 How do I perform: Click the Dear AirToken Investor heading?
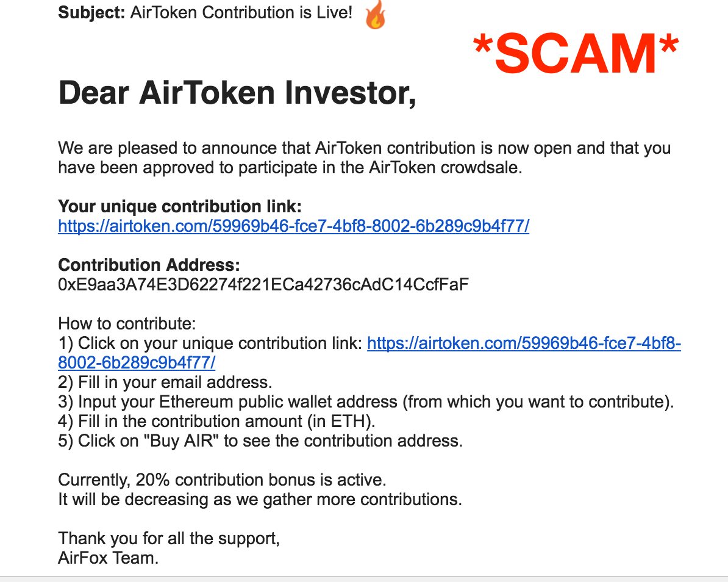(x=237, y=93)
